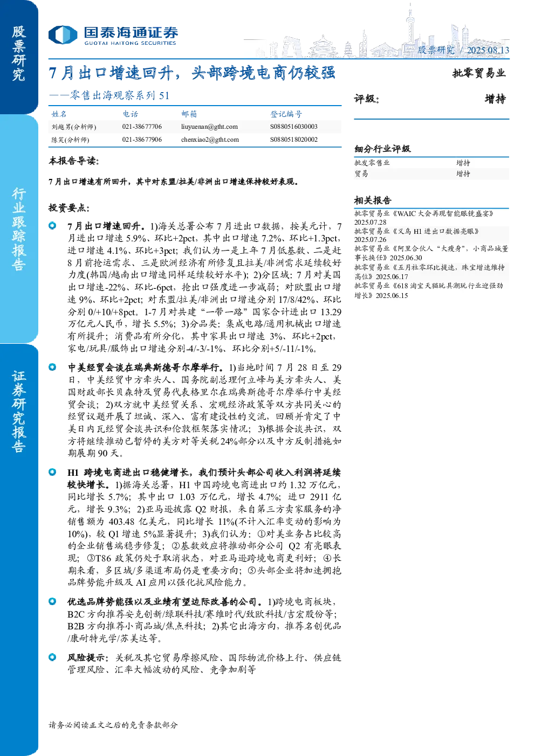Click bullet icon beside 7月出口增速回升 paragraph
Image resolution: width=535 pixels, height=756 pixels.
[x=52, y=226]
